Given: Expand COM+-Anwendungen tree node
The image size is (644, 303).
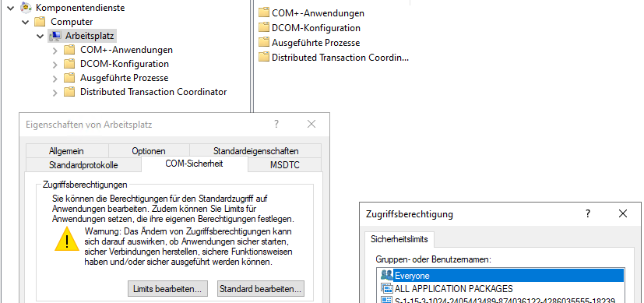Looking at the screenshot, I should pyautogui.click(x=55, y=51).
